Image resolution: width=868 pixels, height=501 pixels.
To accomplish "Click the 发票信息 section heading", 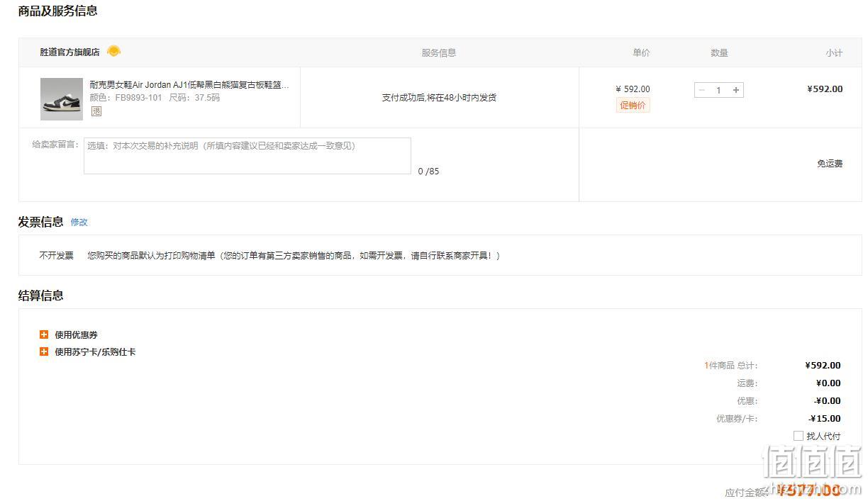I will coord(41,222).
